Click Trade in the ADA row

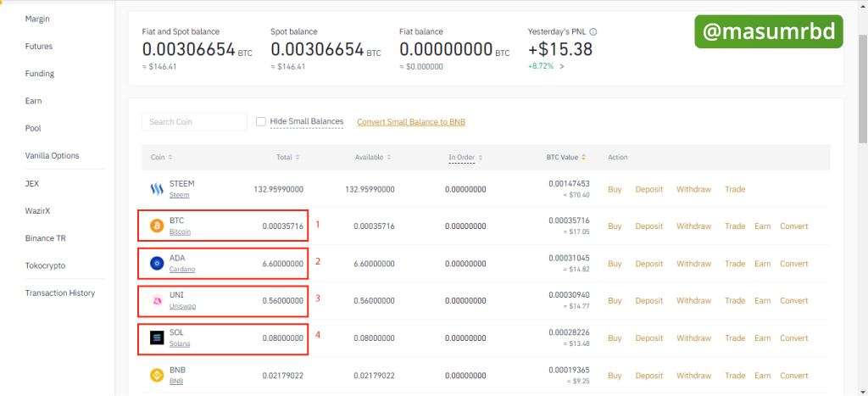(x=735, y=264)
